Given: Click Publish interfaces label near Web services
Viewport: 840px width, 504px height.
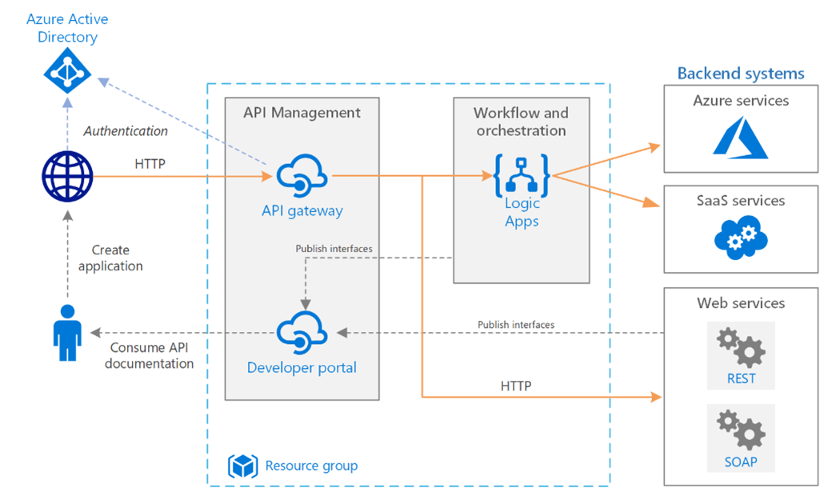Looking at the screenshot, I should click(516, 325).
